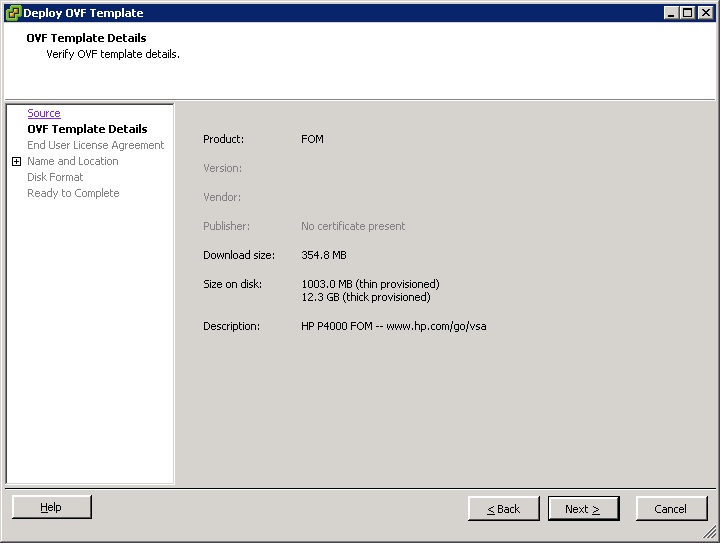The width and height of the screenshot is (720, 543).
Task: Select the Disk Format step
Action: [x=55, y=177]
